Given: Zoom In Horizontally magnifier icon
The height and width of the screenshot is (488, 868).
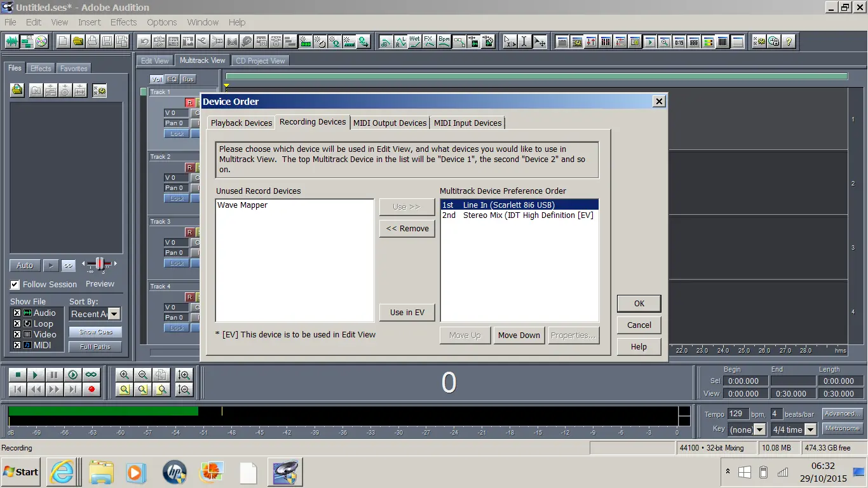Looking at the screenshot, I should coord(125,375).
